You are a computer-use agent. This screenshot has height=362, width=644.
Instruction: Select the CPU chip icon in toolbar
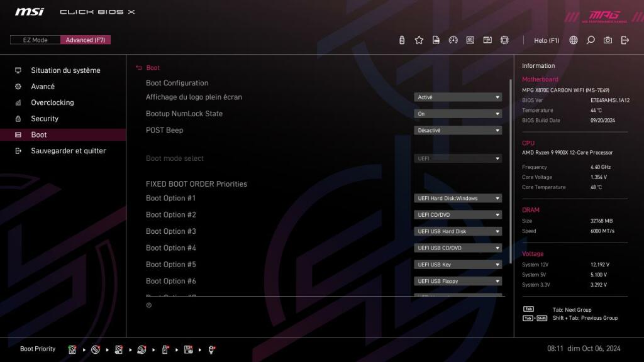504,40
